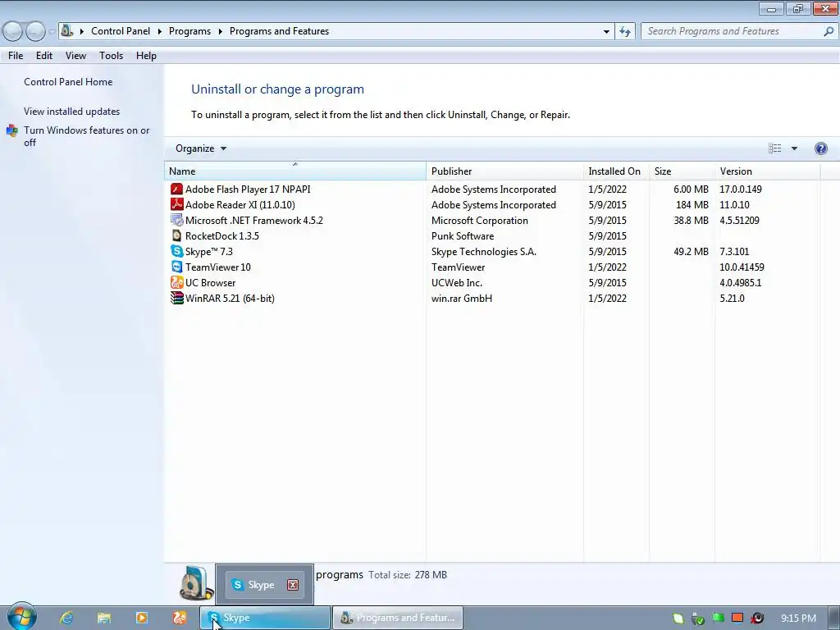This screenshot has width=840, height=630.
Task: Launch Internet Explorer from taskbar
Action: (66, 618)
